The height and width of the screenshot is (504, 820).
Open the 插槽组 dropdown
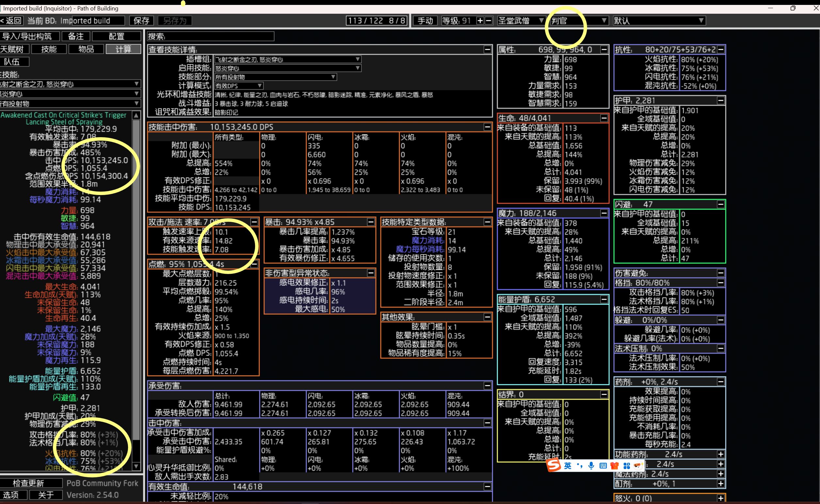pyautogui.click(x=288, y=59)
